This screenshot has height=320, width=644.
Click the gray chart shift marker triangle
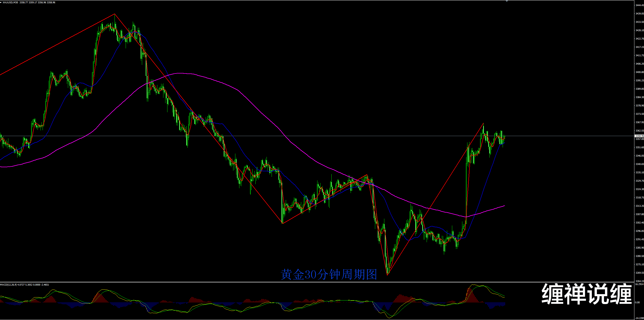pyautogui.click(x=507, y=1)
